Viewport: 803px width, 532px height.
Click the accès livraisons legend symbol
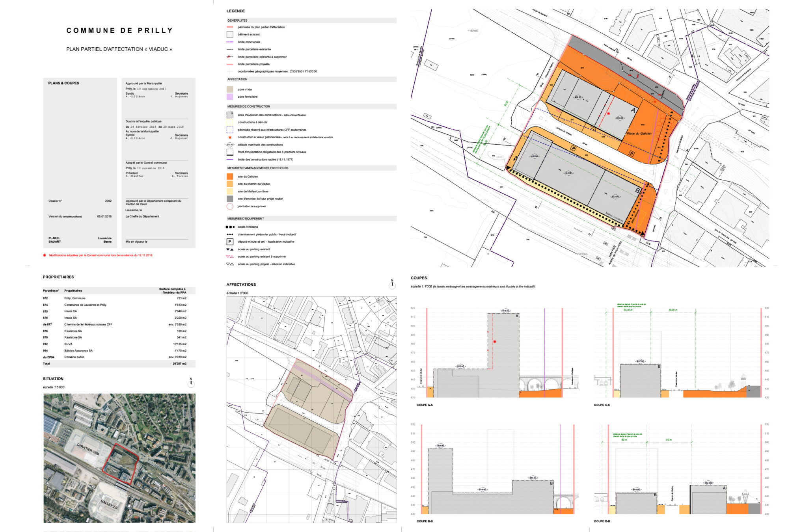click(230, 227)
